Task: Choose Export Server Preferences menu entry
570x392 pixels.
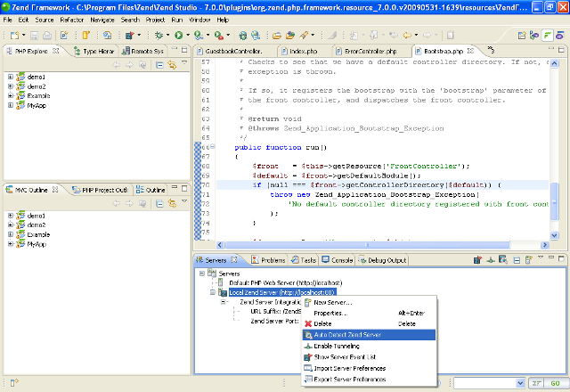Action: pyautogui.click(x=369, y=379)
